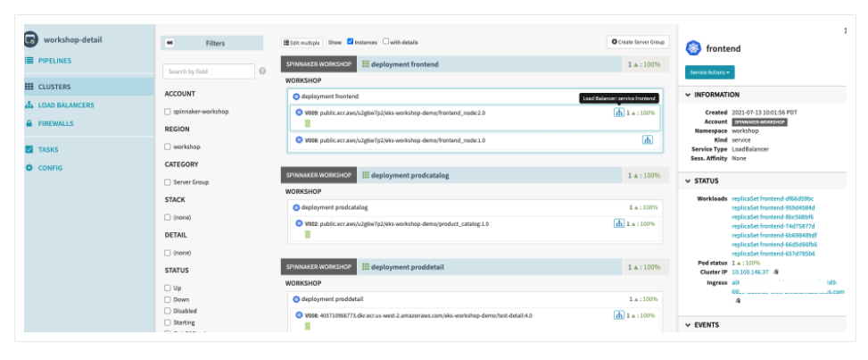Check the workshop region filter
Image resolution: width=868 pixels, height=360 pixels.
[168, 147]
